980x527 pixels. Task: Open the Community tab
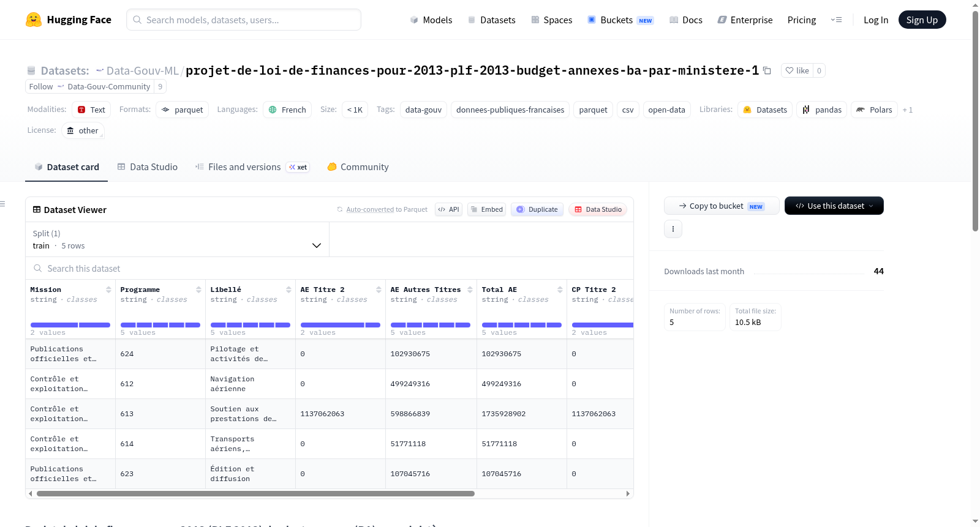(358, 166)
